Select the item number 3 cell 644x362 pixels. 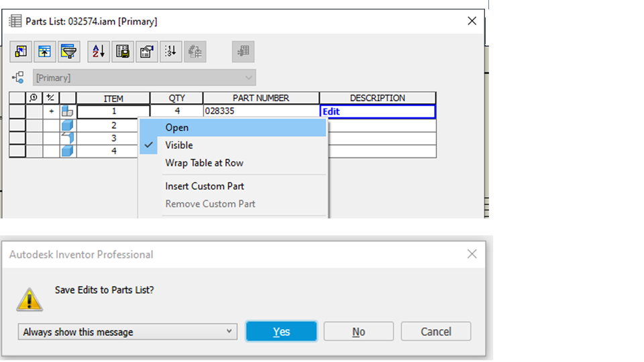[x=107, y=138]
